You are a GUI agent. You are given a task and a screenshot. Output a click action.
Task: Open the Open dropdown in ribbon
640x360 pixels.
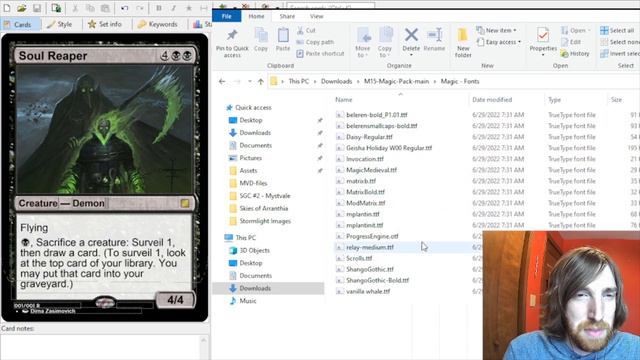click(576, 31)
